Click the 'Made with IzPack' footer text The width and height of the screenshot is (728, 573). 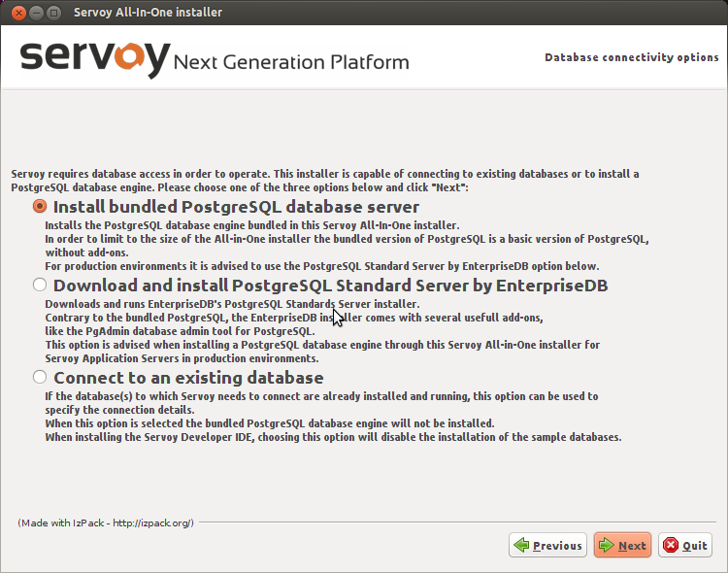(106, 522)
